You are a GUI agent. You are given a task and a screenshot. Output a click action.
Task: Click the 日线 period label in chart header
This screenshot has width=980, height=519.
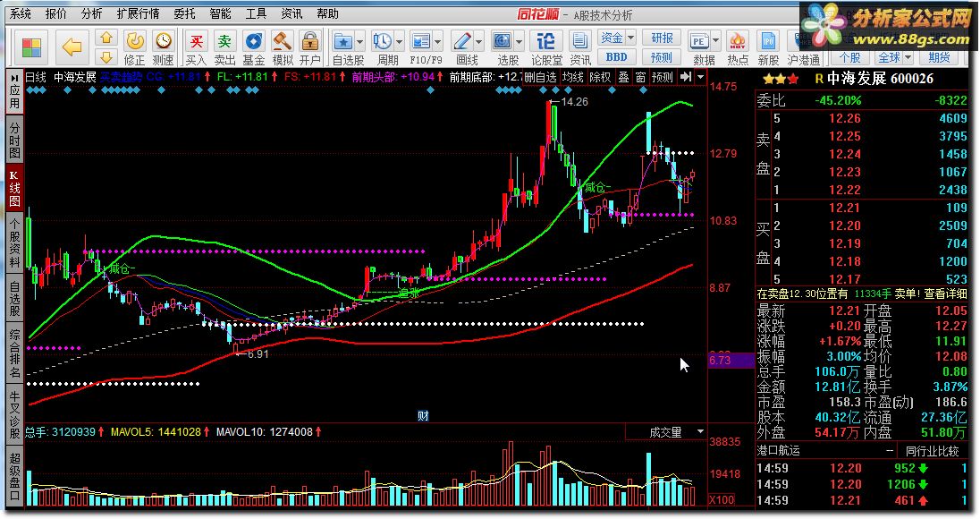pyautogui.click(x=36, y=77)
